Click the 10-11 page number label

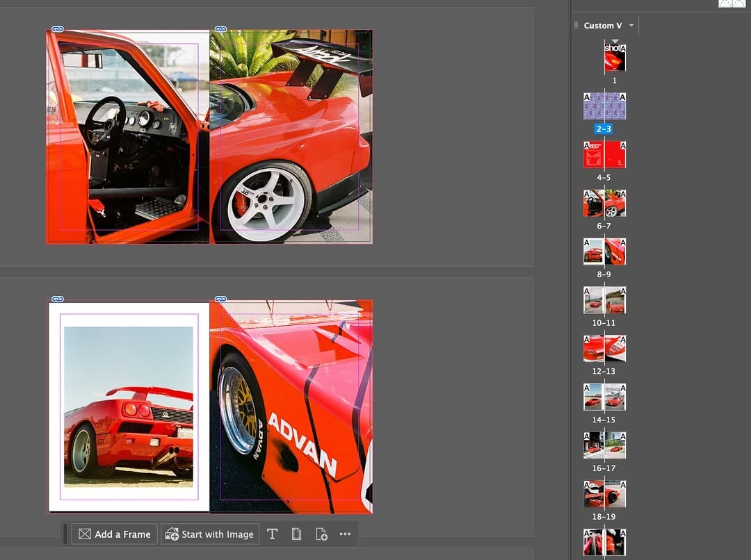604,322
